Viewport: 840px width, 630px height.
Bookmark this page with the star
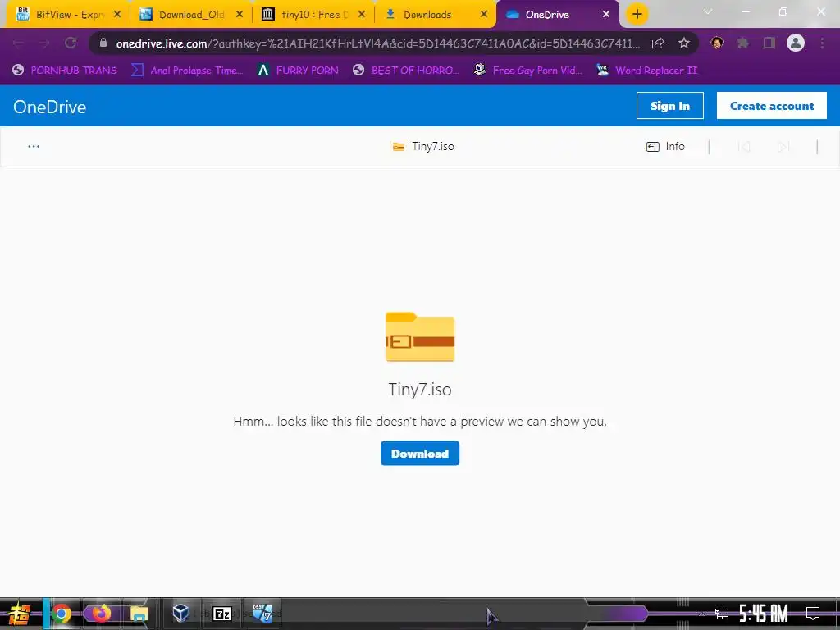click(684, 43)
